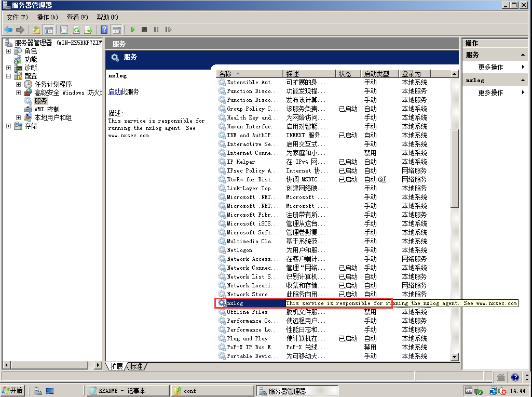Switch to the 标准 tab
The image size is (532, 397).
pos(136,366)
